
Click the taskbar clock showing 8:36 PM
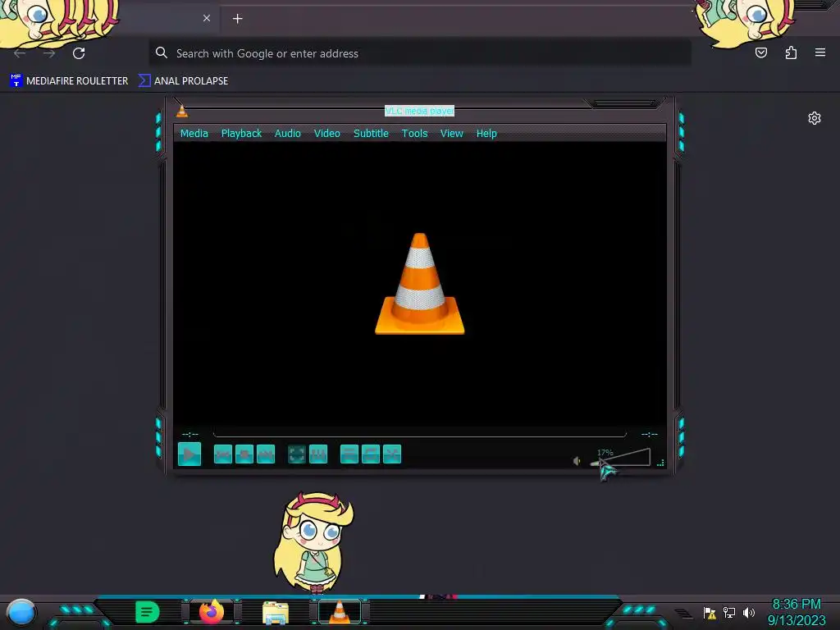[x=797, y=612]
